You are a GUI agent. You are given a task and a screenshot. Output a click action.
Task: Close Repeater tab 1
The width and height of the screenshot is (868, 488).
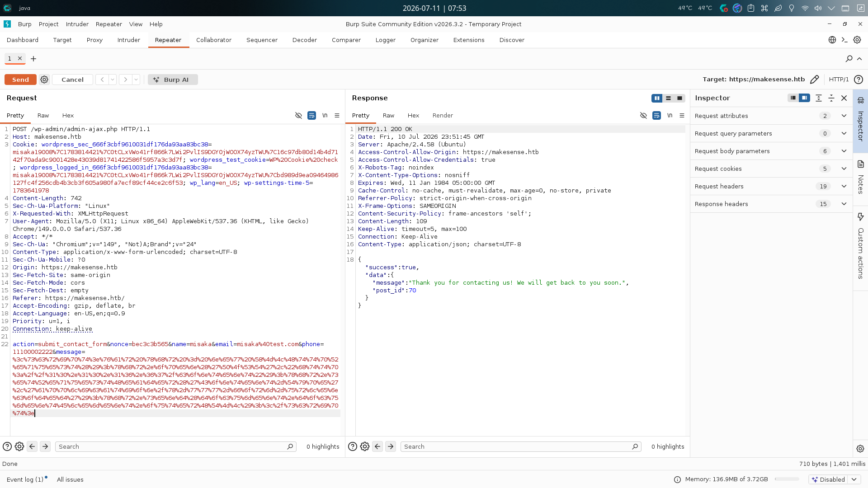tap(20, 58)
